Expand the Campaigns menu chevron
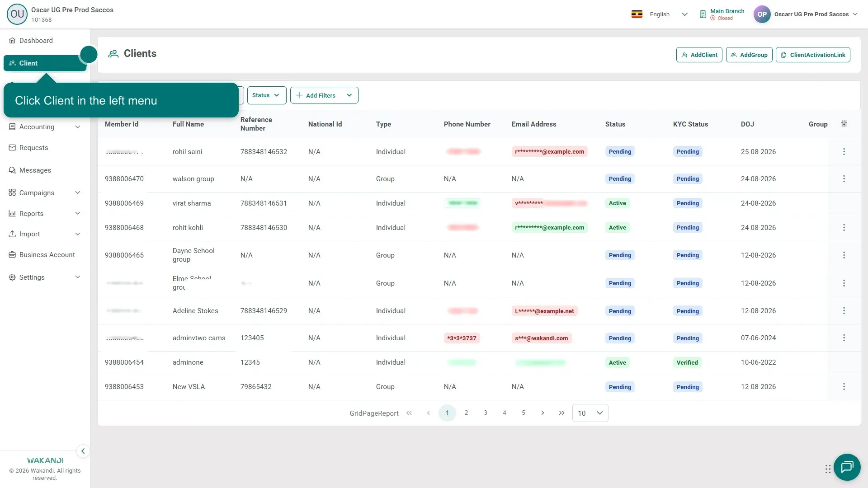The width and height of the screenshot is (868, 488). coord(78,193)
